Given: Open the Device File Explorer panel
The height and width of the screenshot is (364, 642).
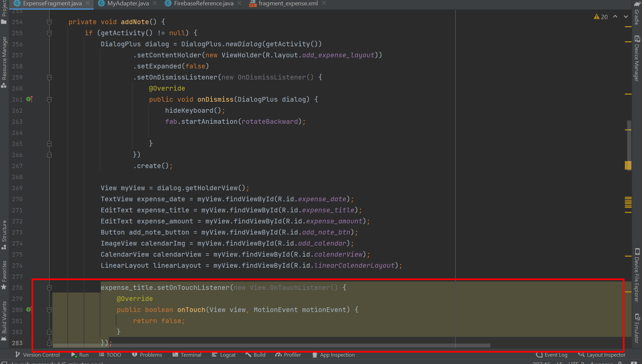Looking at the screenshot, I should tap(637, 275).
